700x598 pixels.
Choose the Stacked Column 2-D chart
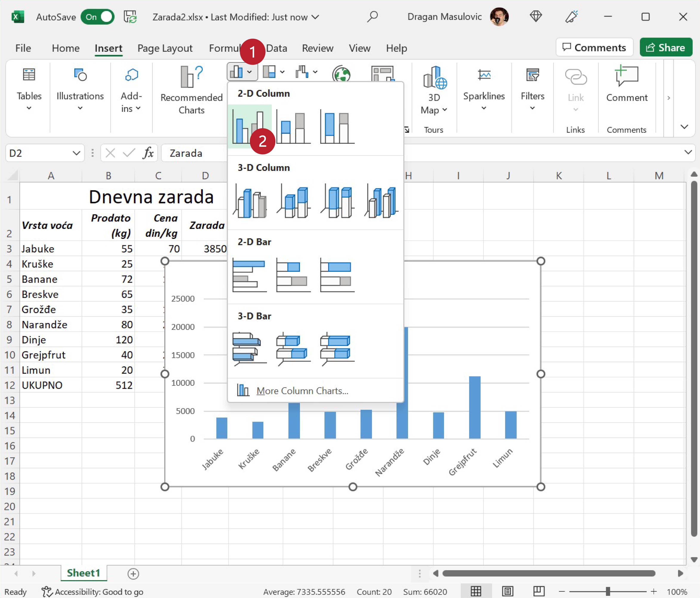tap(293, 127)
